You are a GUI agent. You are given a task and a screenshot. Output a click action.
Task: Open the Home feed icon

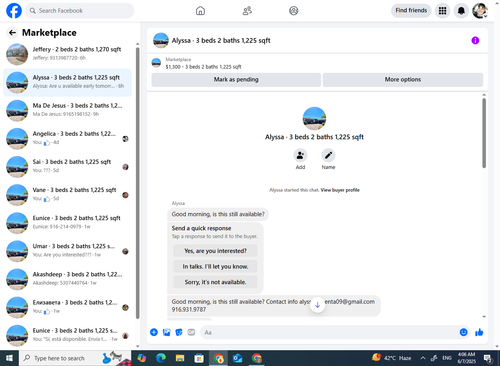(200, 11)
